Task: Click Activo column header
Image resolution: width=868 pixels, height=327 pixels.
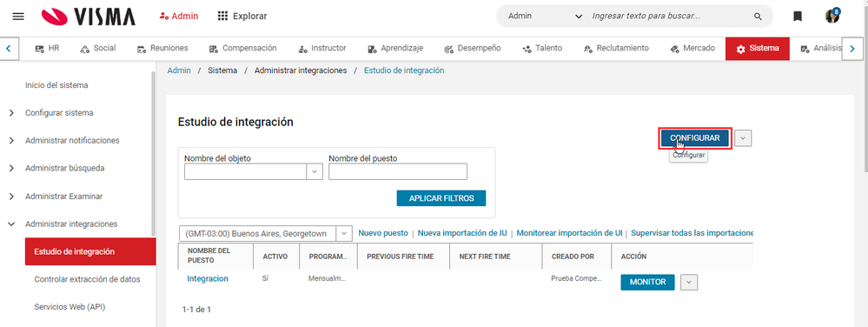Action: 277,256
